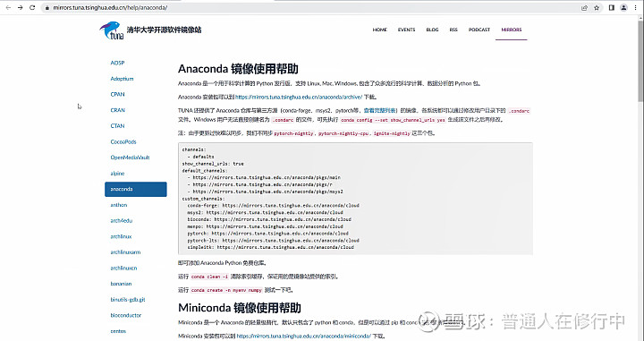This screenshot has width=644, height=341.
Task: Open the 查看完整列表 link
Action: pos(380,111)
